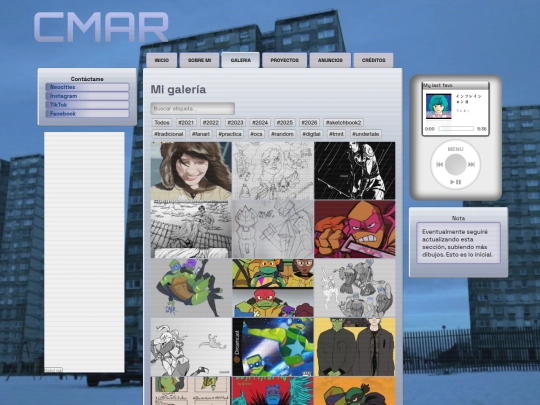This screenshot has width=540, height=405.
Task: Open the INICIO tab
Action: [162, 60]
